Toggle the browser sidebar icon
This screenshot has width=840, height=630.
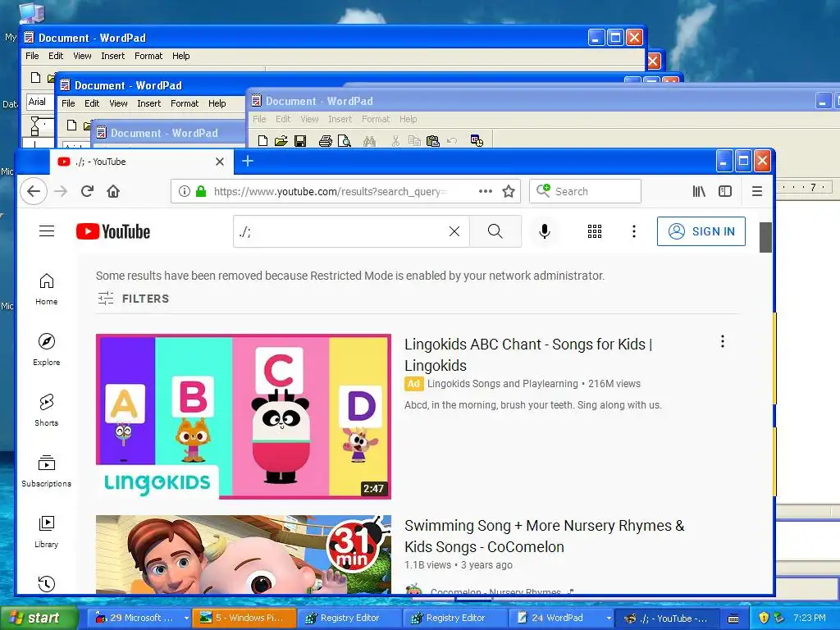pyautogui.click(x=725, y=191)
